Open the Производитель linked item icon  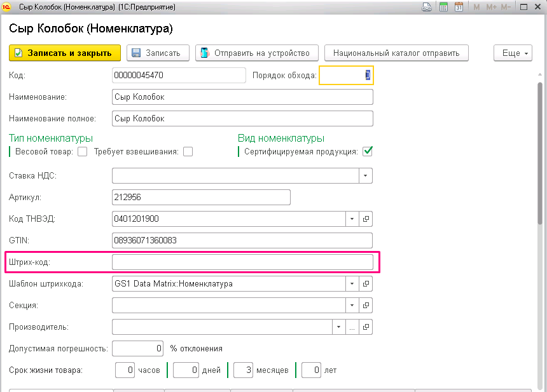click(366, 327)
